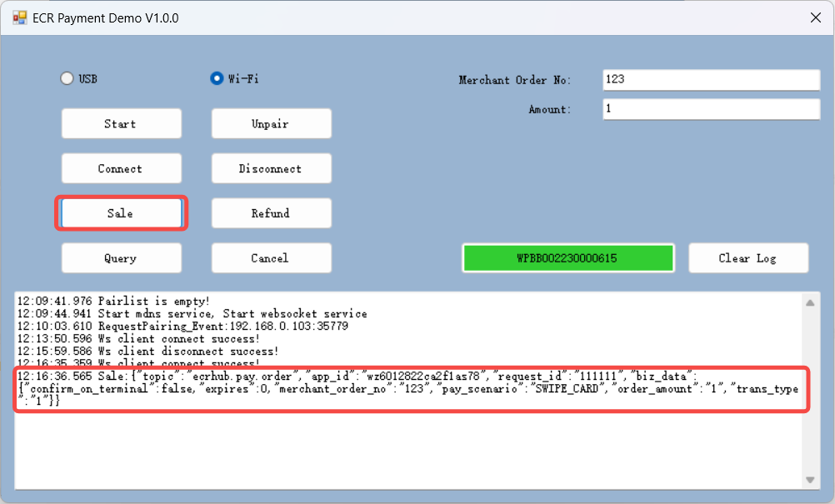The height and width of the screenshot is (504, 835).
Task: Click the green WPBB002230000615 device button
Action: (568, 258)
